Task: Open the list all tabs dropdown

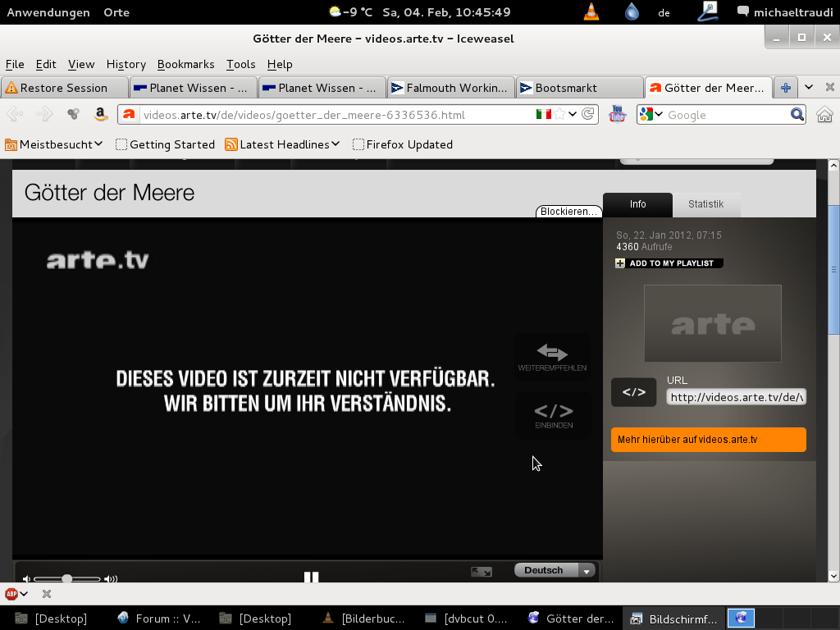Action: [809, 87]
